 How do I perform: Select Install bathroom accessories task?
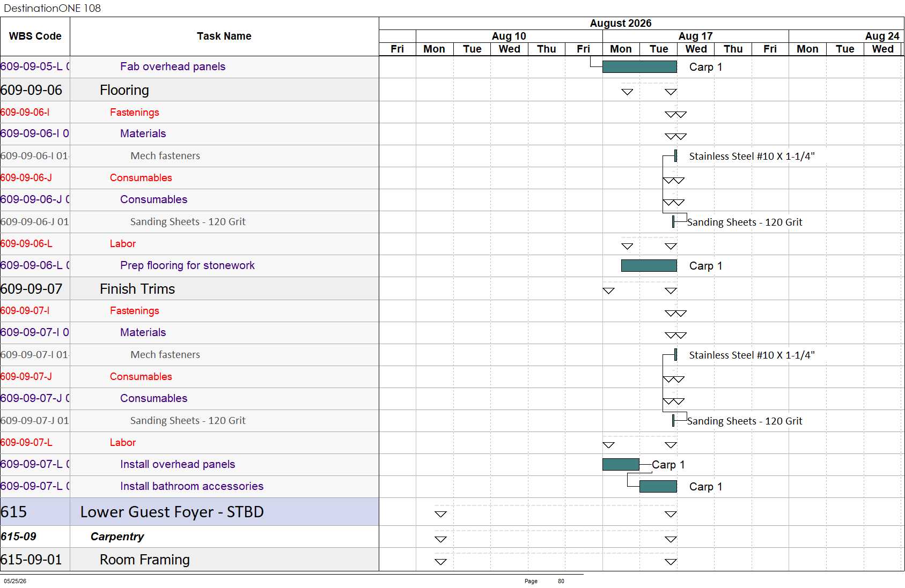[192, 486]
